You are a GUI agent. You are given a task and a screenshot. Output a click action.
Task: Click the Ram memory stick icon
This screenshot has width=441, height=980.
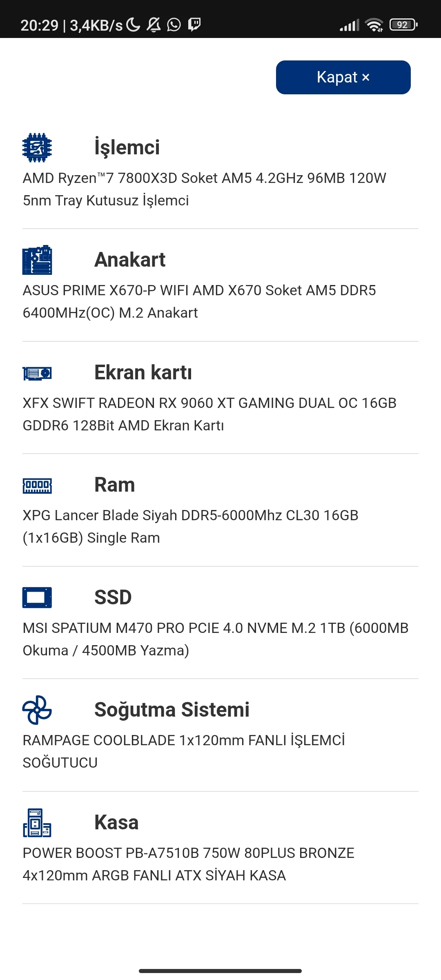tap(37, 485)
